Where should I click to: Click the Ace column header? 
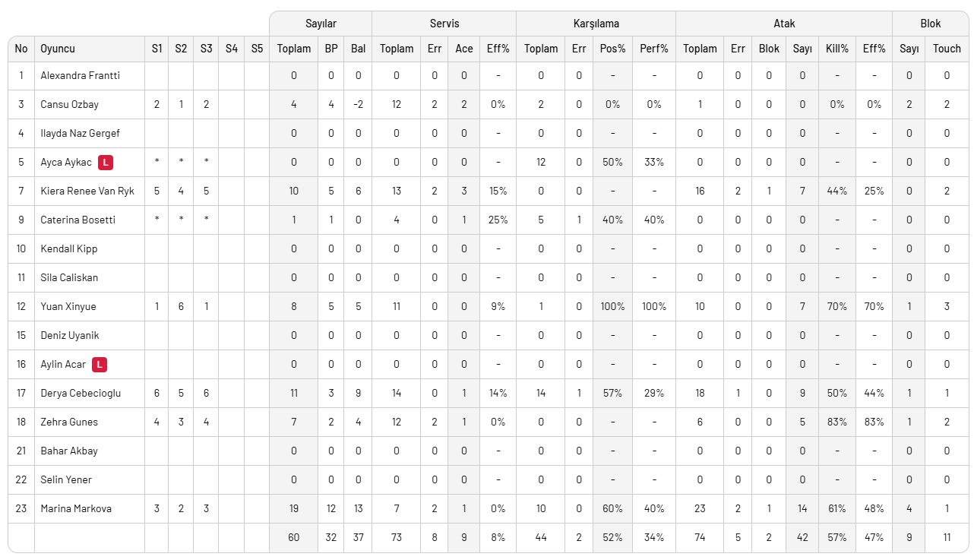(x=464, y=49)
